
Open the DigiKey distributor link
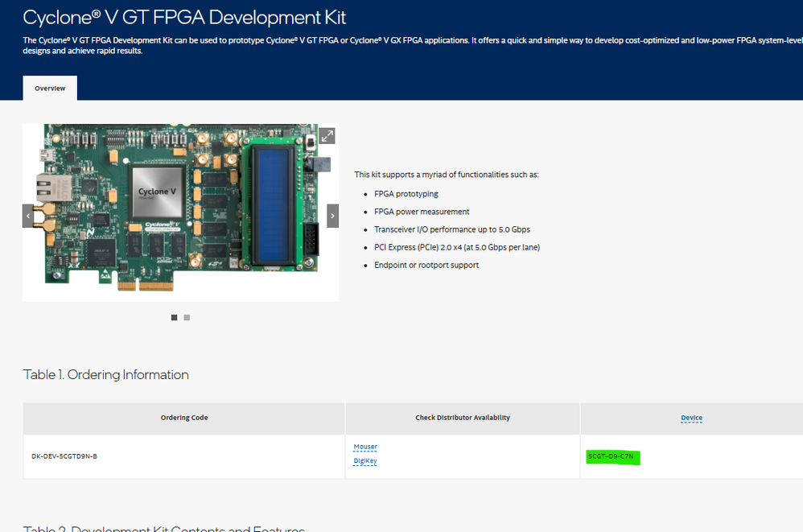click(365, 461)
